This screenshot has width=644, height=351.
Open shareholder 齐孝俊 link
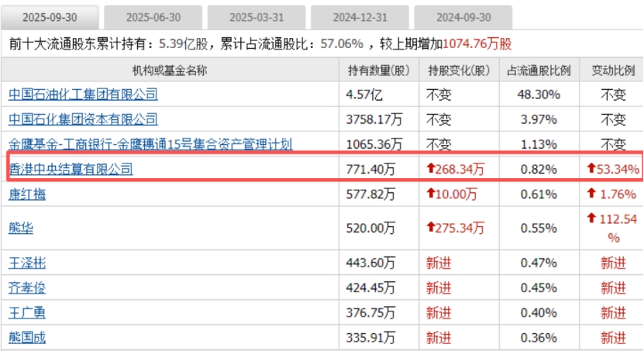coord(27,287)
